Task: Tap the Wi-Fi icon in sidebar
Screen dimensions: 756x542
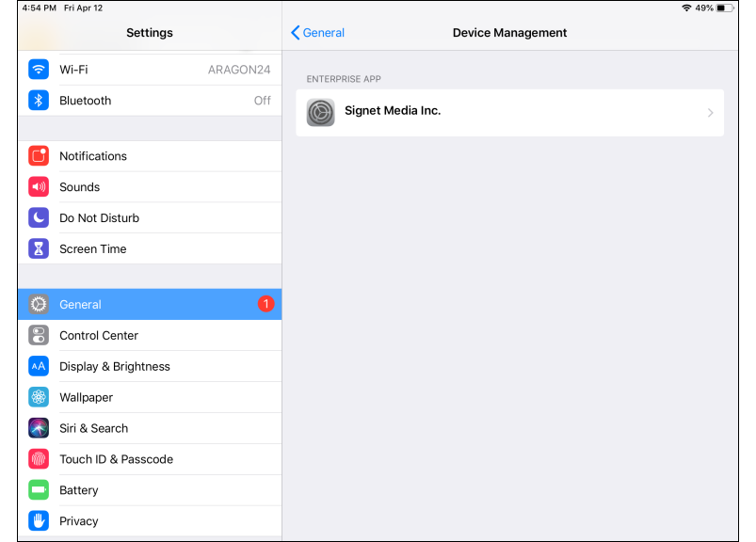Action: [x=39, y=70]
